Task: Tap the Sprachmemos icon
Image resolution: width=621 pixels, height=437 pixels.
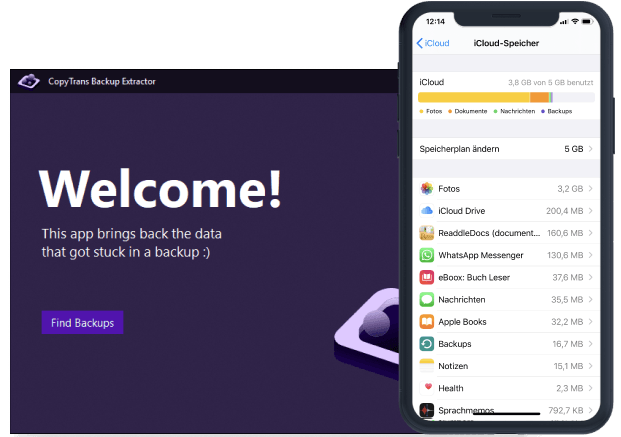Action: pos(427,410)
